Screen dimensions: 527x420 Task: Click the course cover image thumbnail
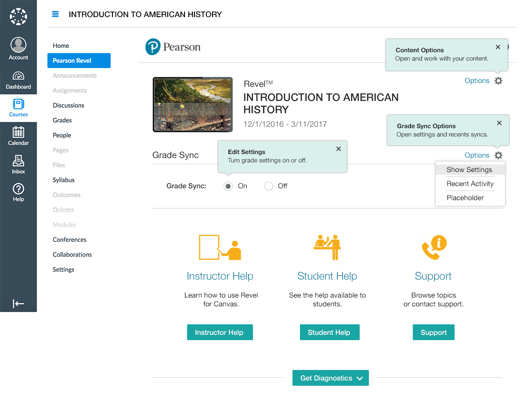[x=193, y=104]
